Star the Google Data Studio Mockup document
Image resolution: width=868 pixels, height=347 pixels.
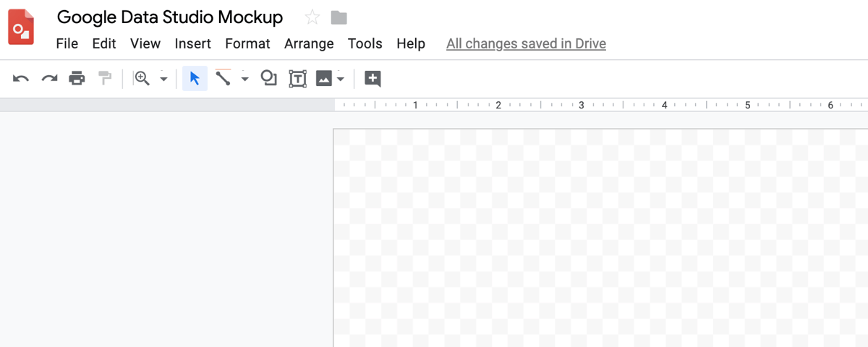(x=312, y=17)
